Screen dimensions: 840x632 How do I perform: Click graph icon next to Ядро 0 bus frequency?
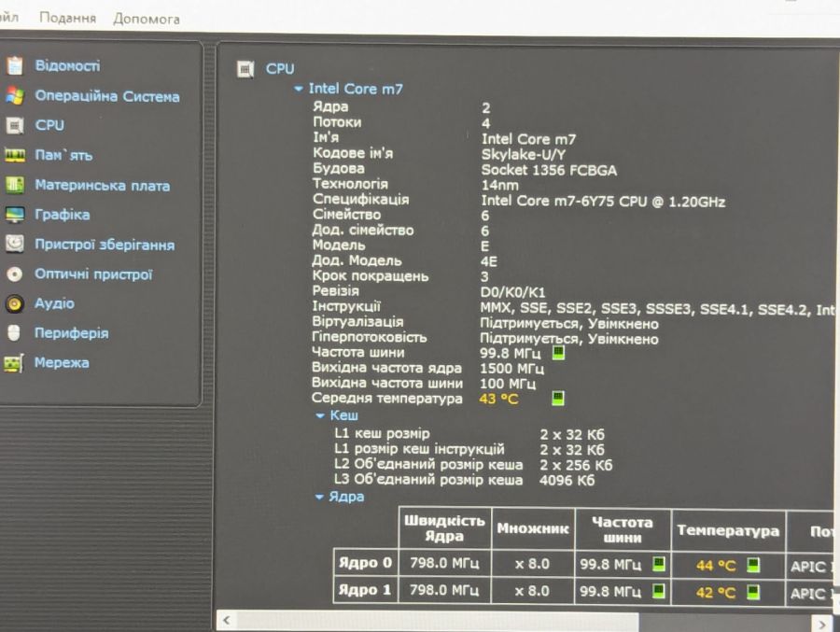pyautogui.click(x=659, y=564)
